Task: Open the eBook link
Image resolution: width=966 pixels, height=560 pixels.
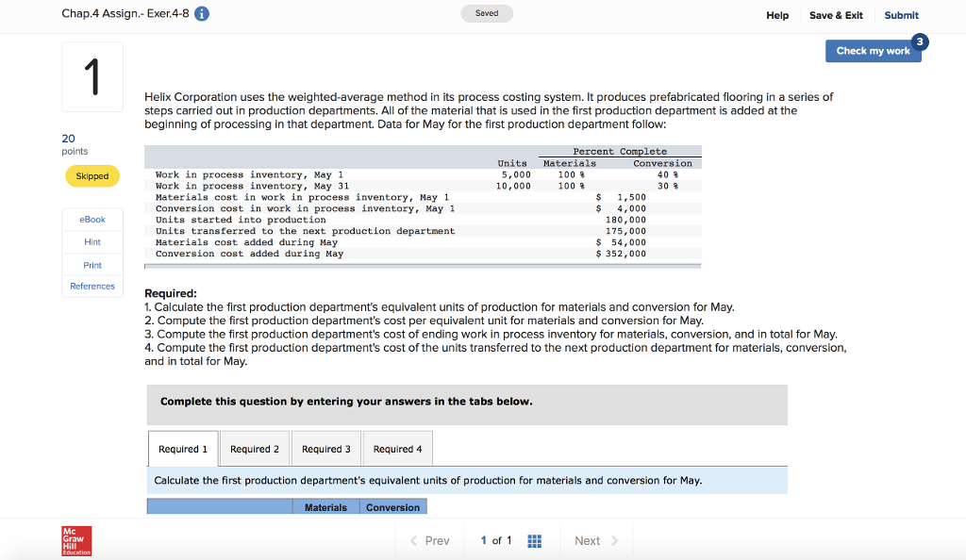Action: click(x=92, y=219)
